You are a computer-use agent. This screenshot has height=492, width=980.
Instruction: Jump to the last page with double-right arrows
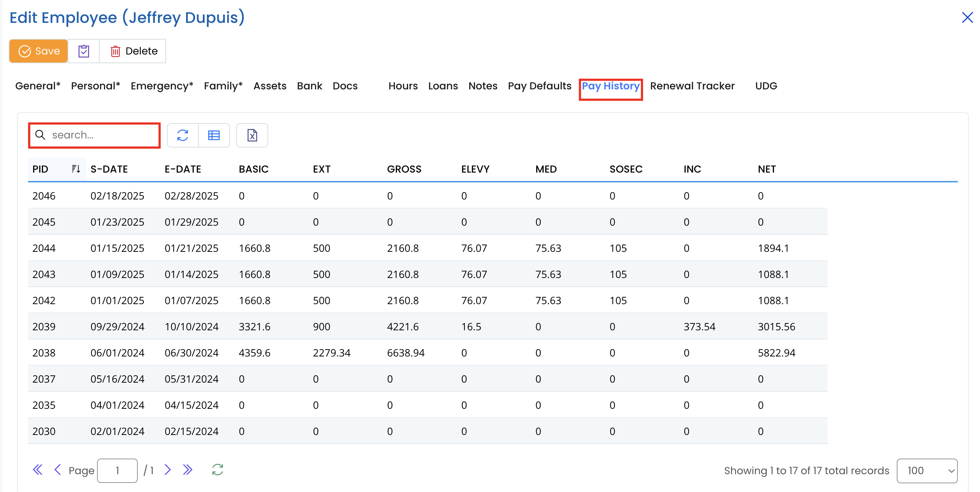pyautogui.click(x=188, y=470)
